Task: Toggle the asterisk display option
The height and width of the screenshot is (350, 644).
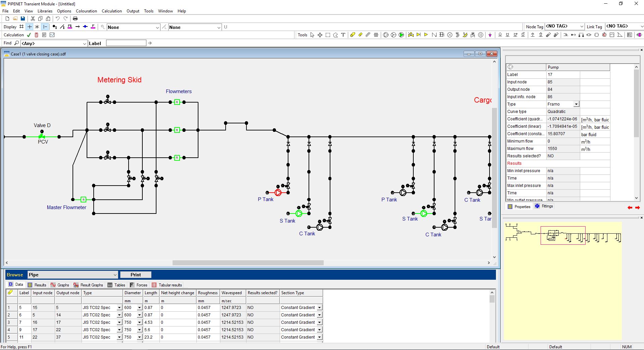Action: click(37, 27)
